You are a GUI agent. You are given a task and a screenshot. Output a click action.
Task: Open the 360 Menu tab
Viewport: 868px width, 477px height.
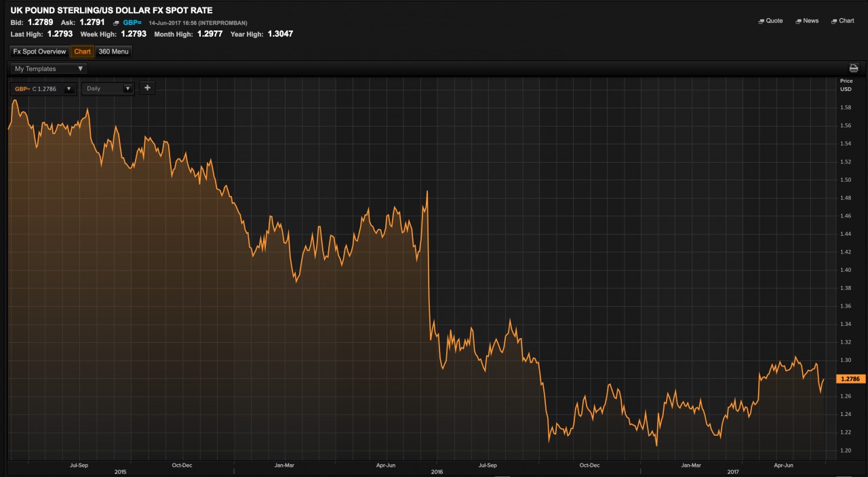(x=113, y=51)
